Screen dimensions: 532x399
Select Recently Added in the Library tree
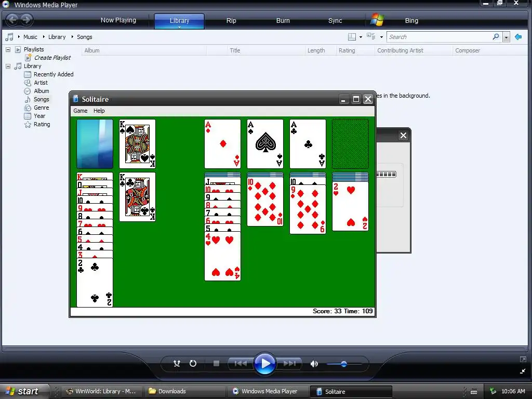pyautogui.click(x=54, y=74)
